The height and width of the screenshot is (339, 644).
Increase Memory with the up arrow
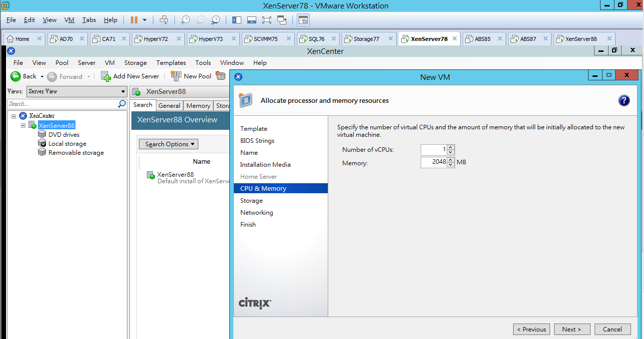coord(451,160)
